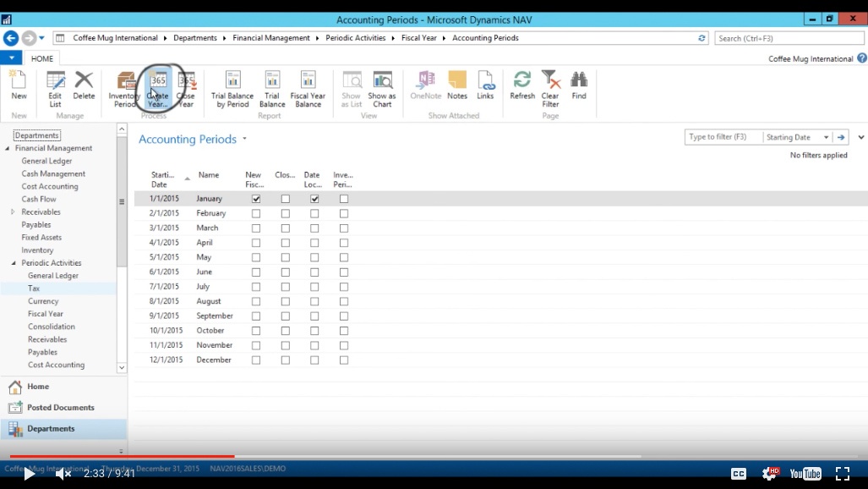Go back with the blue back arrow
Image resolution: width=868 pixels, height=489 pixels.
coord(11,38)
